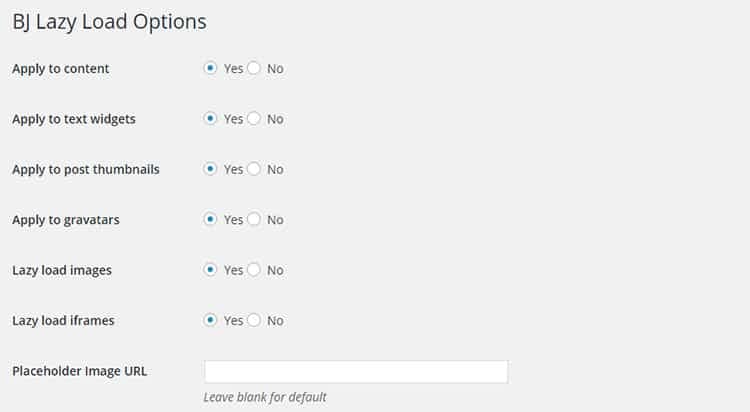
Task: Select Yes radio for Lazy load iframes
Action: coord(211,320)
